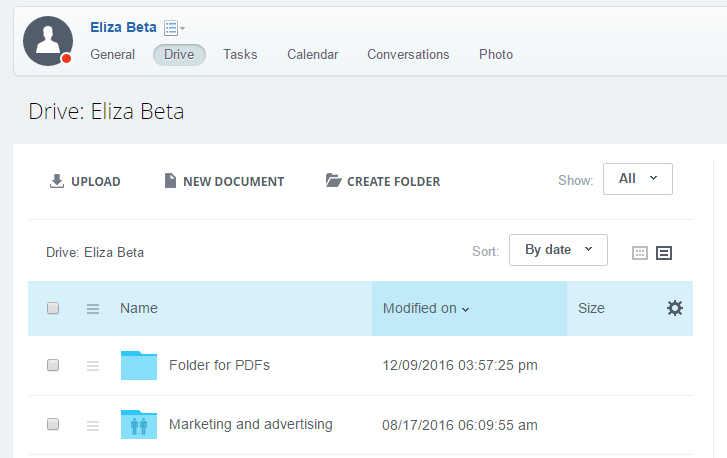Click the Upload button
Screen dimensions: 727x458
coord(85,181)
